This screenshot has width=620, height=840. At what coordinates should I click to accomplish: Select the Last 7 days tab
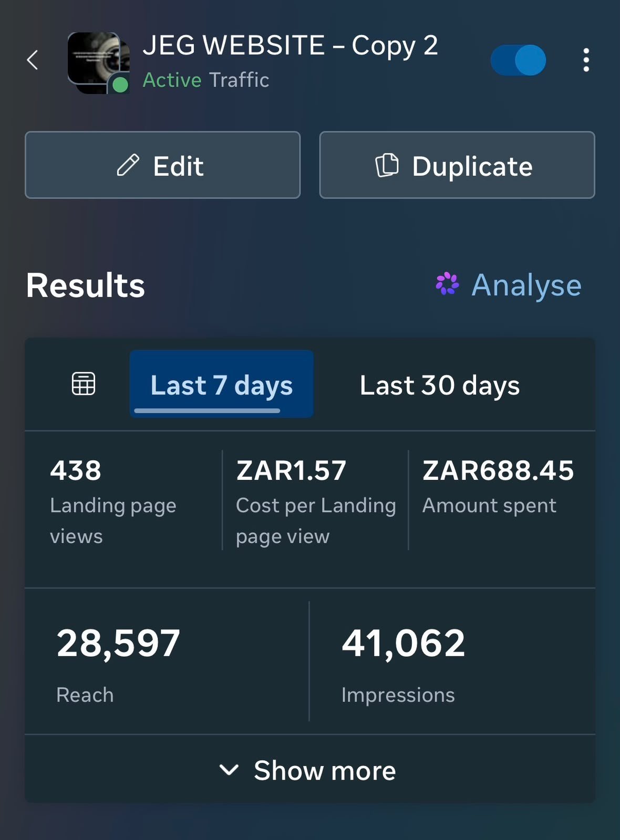tap(221, 384)
